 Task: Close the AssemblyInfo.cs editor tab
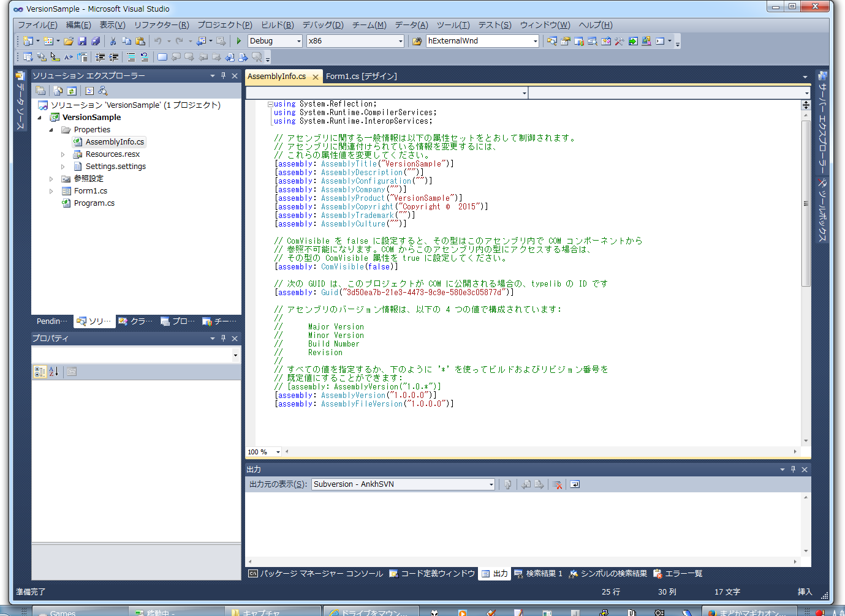click(316, 77)
